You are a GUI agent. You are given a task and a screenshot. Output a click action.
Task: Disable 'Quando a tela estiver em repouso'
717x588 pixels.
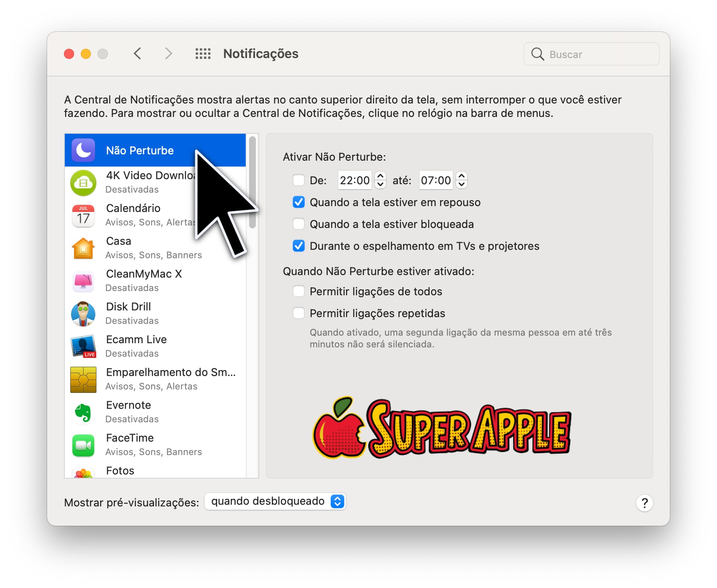(x=299, y=202)
